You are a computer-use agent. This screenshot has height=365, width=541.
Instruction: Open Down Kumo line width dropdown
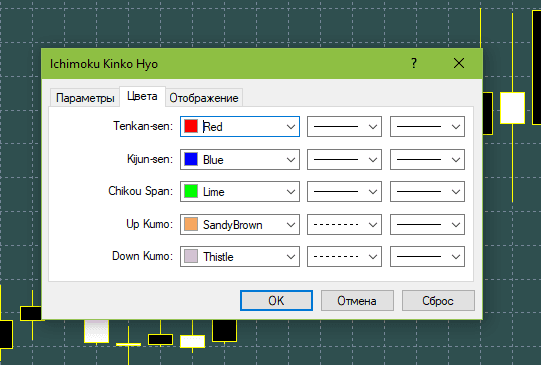[x=427, y=257]
